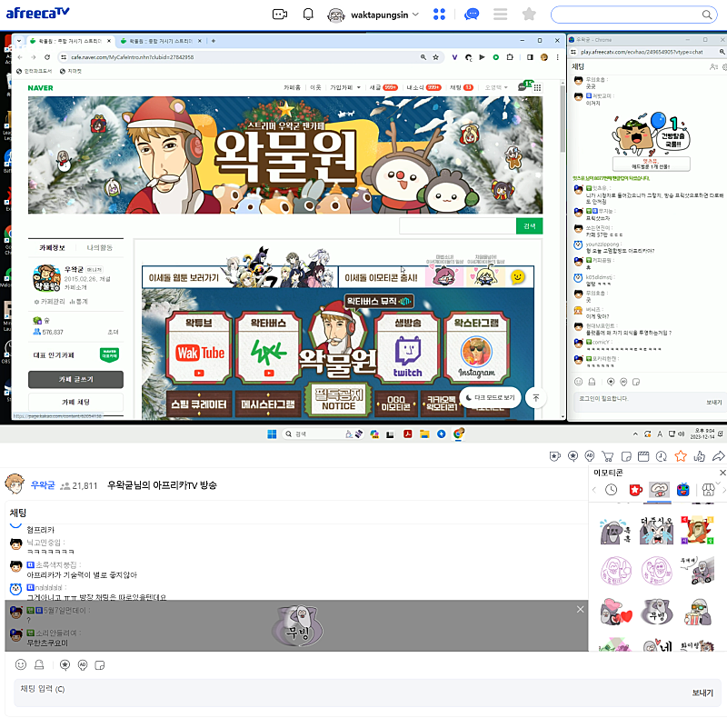Click the AD balloon icon above emoticon panel
727x728 pixels.
point(590,456)
